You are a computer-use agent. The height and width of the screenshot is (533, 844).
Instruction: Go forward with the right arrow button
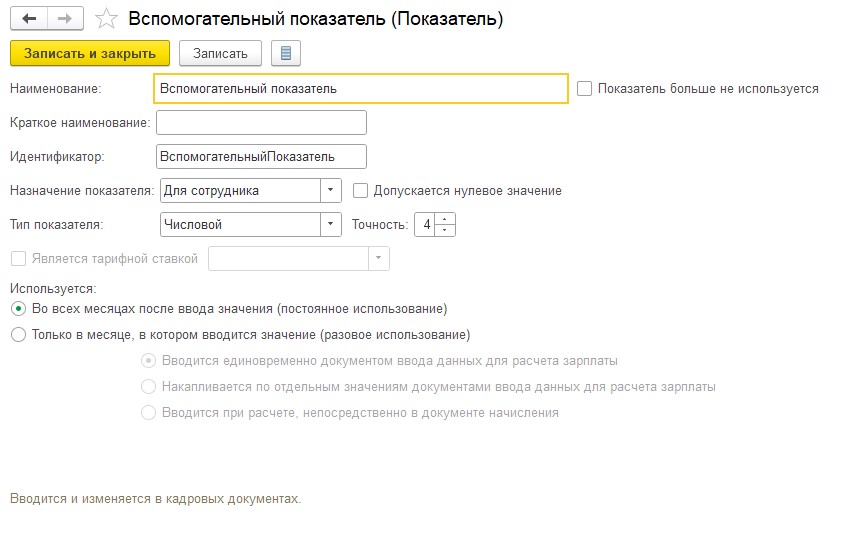coord(65,19)
